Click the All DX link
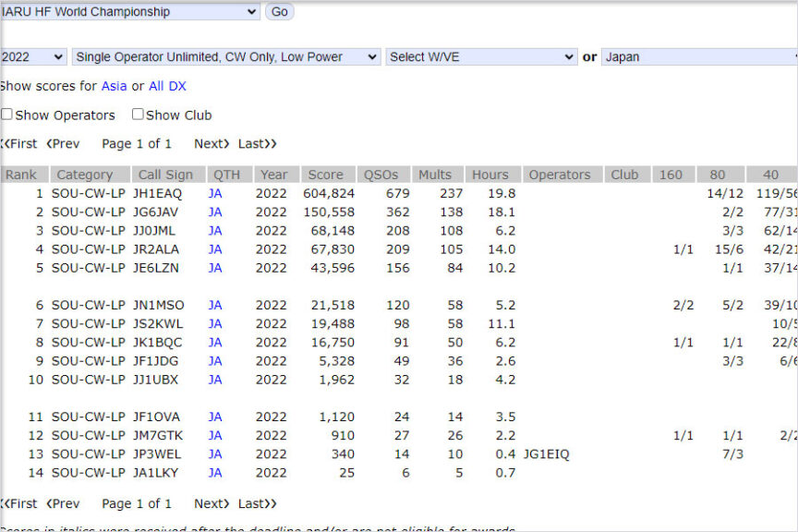Screen dimensions: 798x532 167,86
